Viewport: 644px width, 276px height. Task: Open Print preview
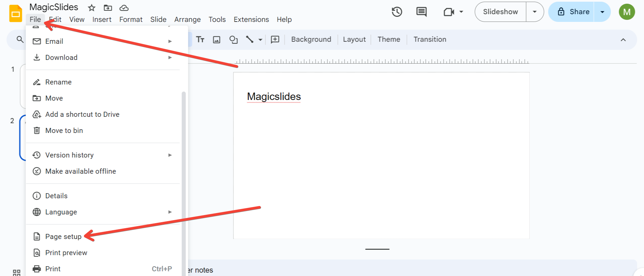point(103,253)
